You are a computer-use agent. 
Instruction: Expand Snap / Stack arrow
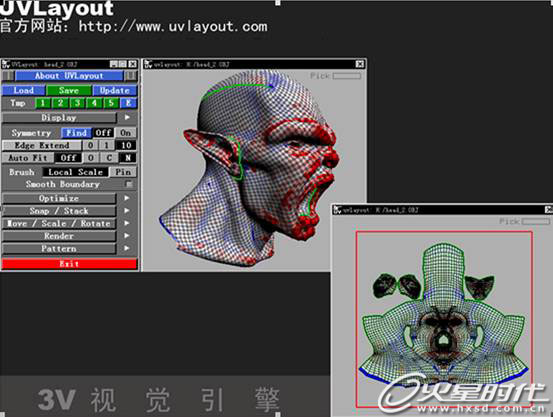click(127, 211)
